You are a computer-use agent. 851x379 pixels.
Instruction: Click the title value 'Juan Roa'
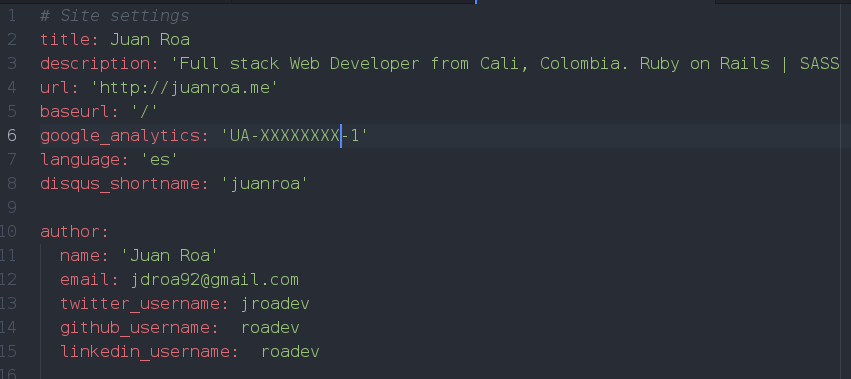[x=150, y=40]
